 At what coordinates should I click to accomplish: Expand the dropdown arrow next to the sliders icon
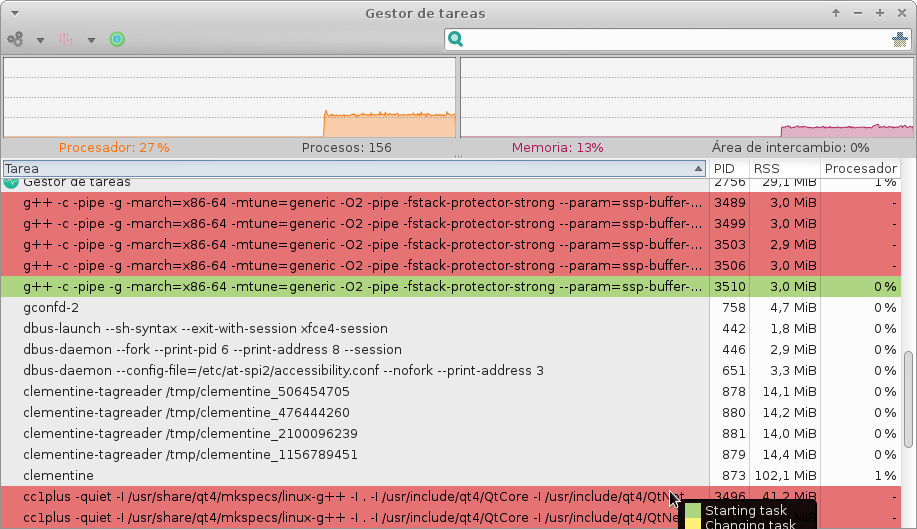point(91,40)
